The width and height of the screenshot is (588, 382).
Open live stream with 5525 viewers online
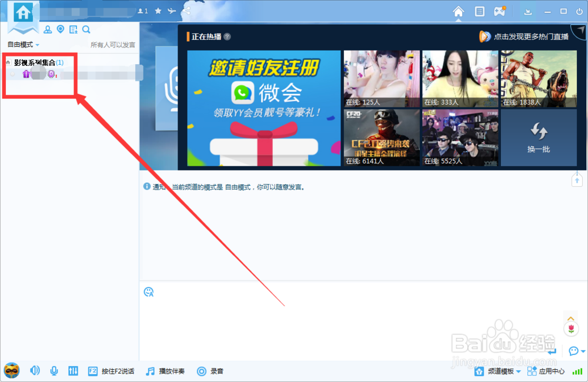(x=460, y=138)
